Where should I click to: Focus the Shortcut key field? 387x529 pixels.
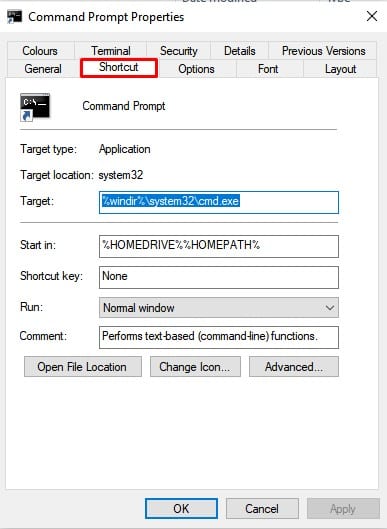219,277
